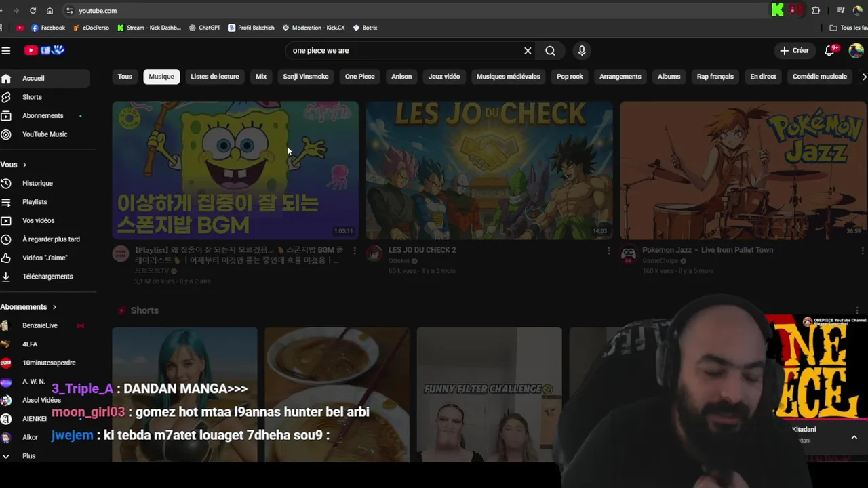Select the Tous filter chip
This screenshot has height=488, width=868.
tap(125, 77)
